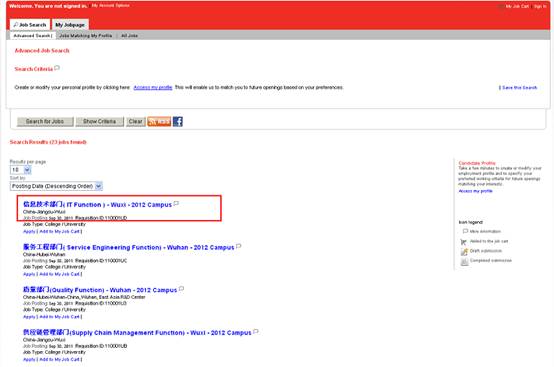Click Completed submission legend icon

point(464,261)
